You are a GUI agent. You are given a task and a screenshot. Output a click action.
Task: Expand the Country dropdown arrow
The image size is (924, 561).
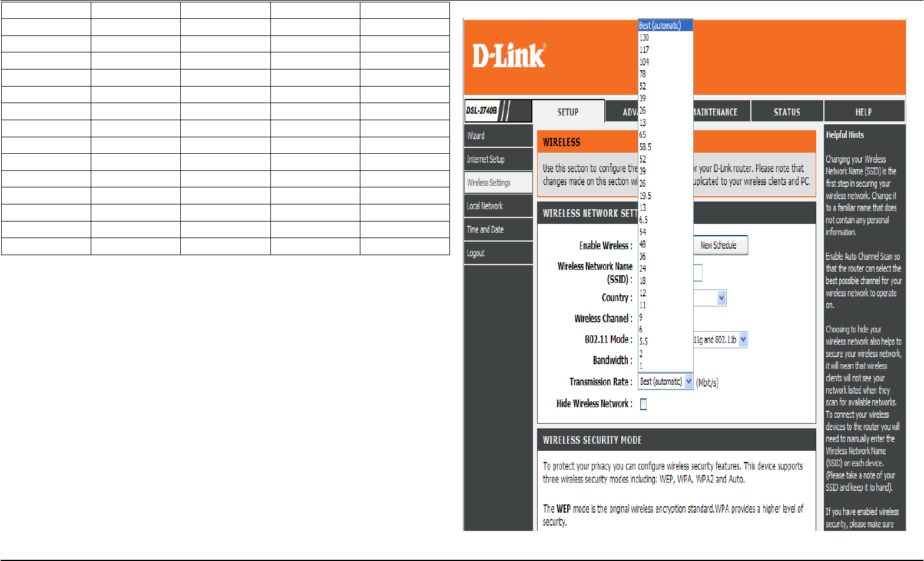[x=721, y=298]
